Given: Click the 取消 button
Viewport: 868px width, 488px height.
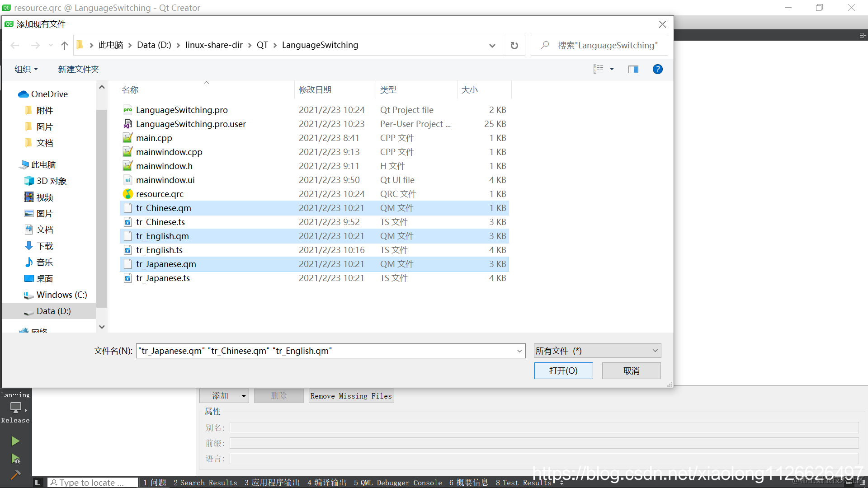Looking at the screenshot, I should click(631, 371).
